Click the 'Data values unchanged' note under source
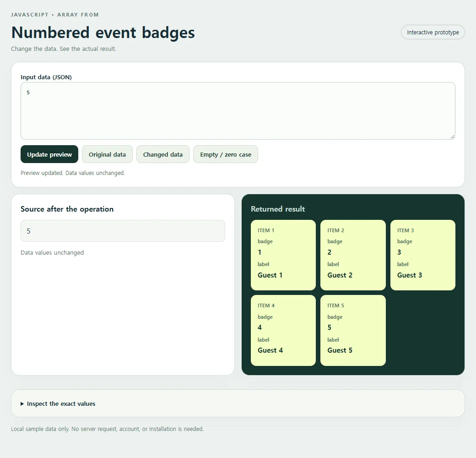The image size is (476, 458). pos(52,253)
